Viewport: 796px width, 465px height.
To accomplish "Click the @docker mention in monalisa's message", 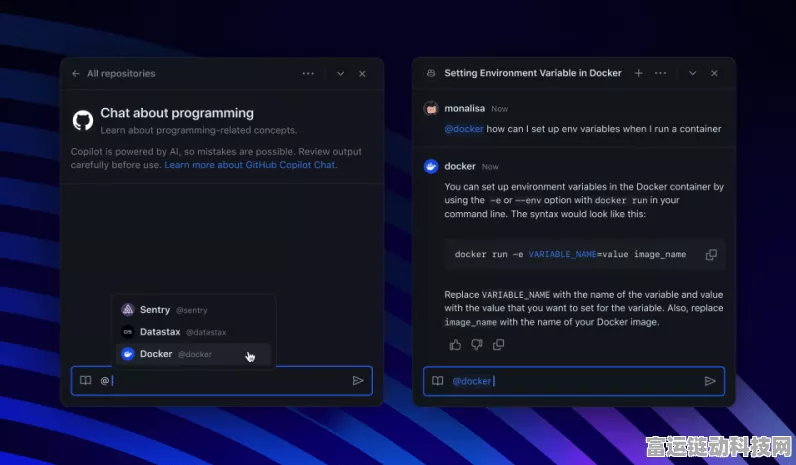I will 463,129.
